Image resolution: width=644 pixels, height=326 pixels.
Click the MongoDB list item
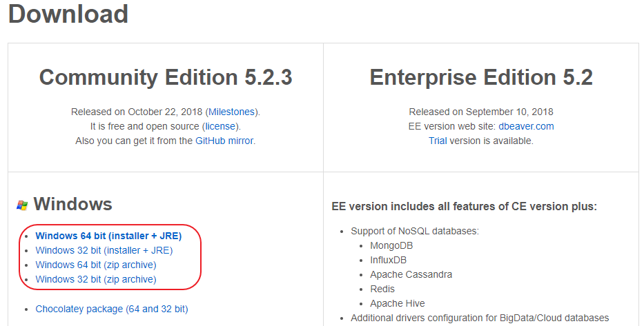point(391,245)
